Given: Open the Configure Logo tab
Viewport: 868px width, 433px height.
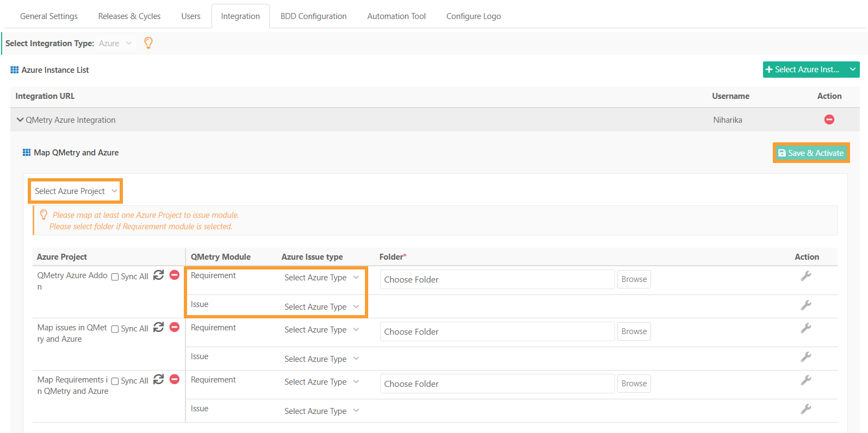Looking at the screenshot, I should point(474,16).
